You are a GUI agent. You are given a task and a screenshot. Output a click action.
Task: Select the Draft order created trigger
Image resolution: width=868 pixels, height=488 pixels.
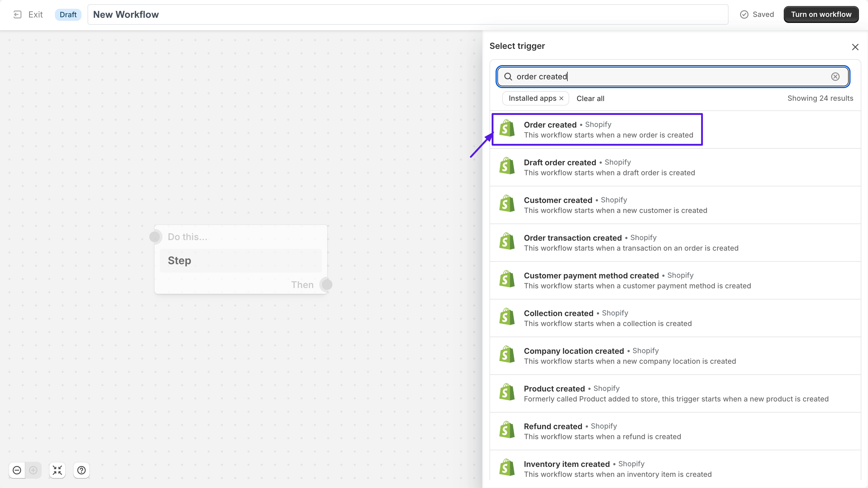pos(675,167)
